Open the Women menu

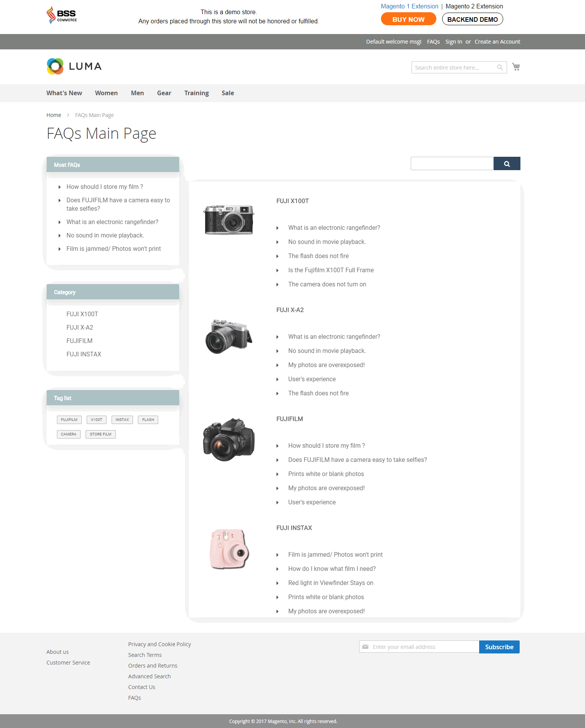(106, 93)
